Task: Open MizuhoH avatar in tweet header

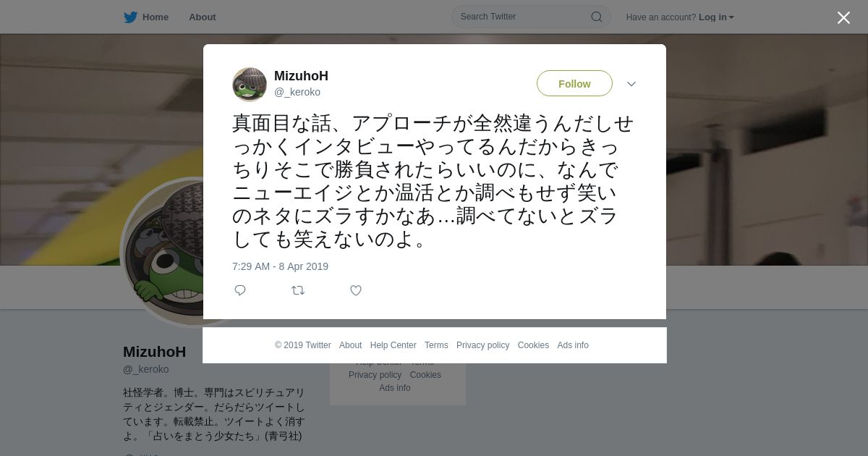Action: [x=250, y=85]
